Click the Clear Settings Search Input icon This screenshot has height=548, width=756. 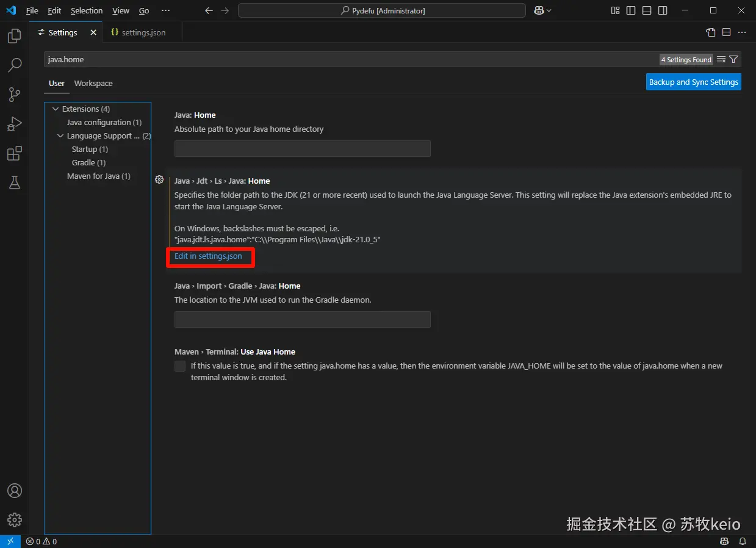click(721, 59)
